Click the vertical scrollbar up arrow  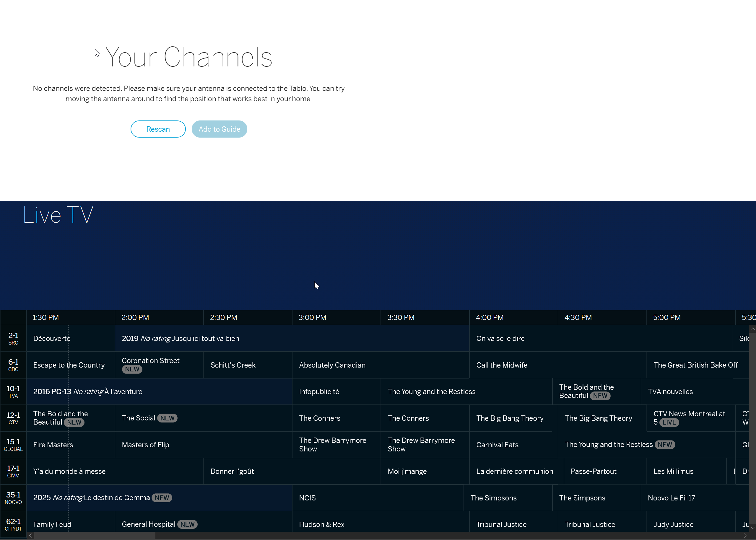pos(752,329)
